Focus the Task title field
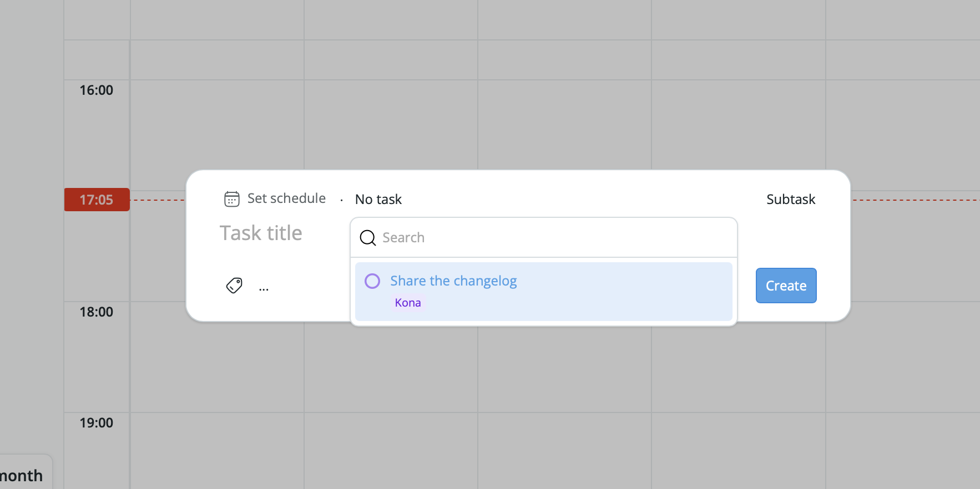 pos(261,233)
